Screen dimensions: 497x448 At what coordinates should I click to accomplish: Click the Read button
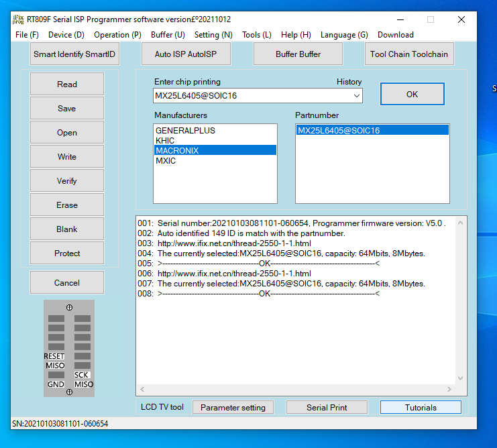(67, 85)
